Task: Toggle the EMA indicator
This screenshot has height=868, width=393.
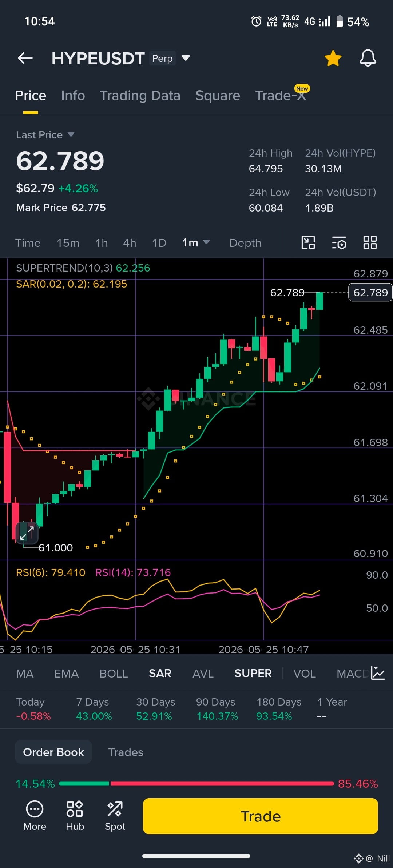Action: point(66,674)
